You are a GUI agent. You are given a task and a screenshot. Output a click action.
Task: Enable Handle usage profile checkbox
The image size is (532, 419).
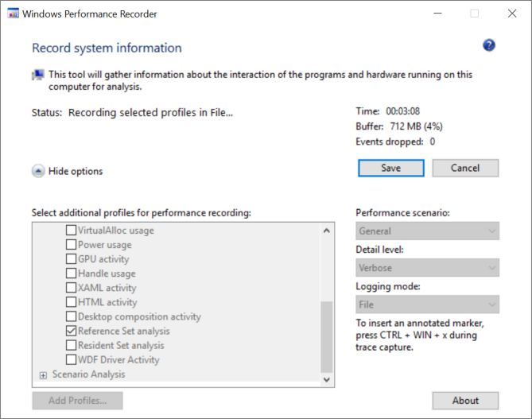(71, 274)
